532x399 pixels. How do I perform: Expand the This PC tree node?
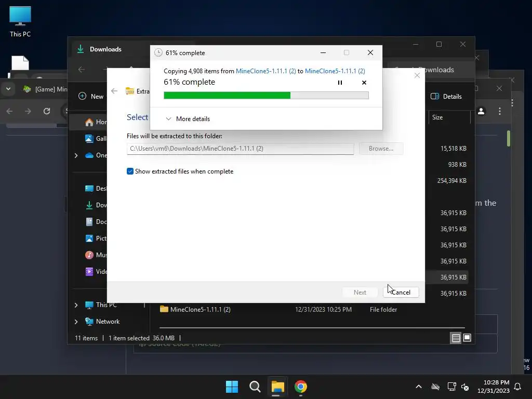[x=76, y=305]
